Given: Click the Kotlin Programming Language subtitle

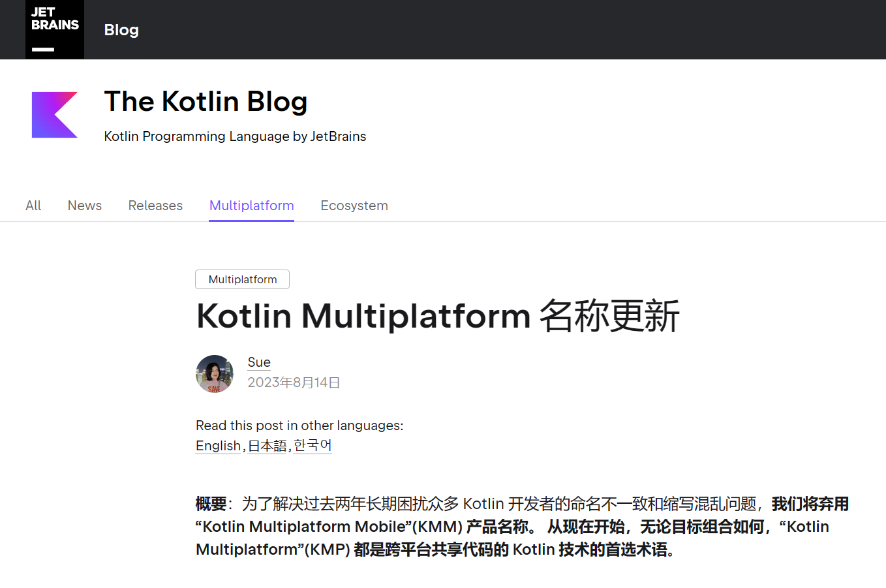Looking at the screenshot, I should (x=235, y=136).
